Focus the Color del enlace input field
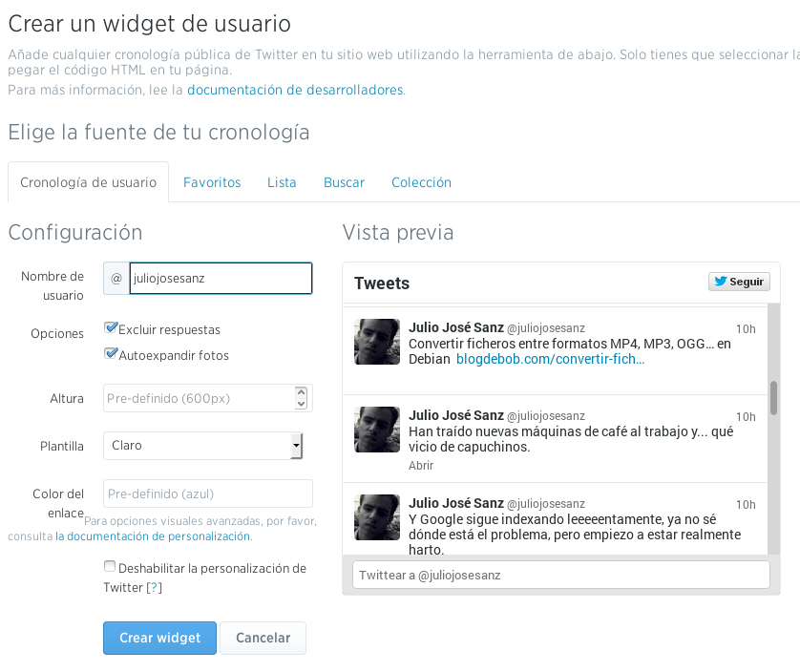This screenshot has height=672, width=800. [x=208, y=493]
